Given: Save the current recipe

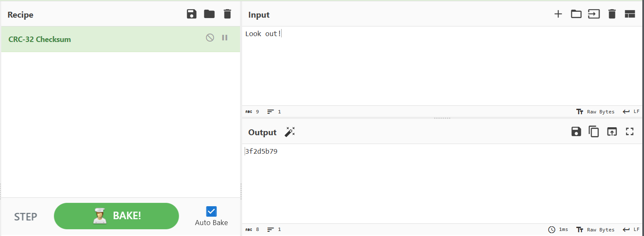Looking at the screenshot, I should (192, 14).
